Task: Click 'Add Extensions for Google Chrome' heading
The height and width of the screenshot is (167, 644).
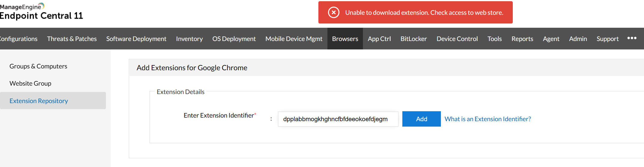Action: 192,68
